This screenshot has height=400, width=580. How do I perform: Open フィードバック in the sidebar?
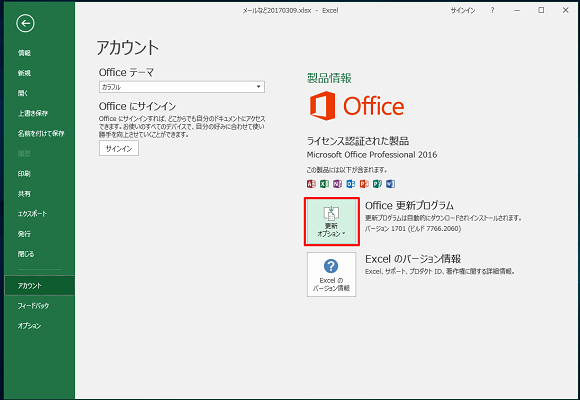(x=33, y=306)
